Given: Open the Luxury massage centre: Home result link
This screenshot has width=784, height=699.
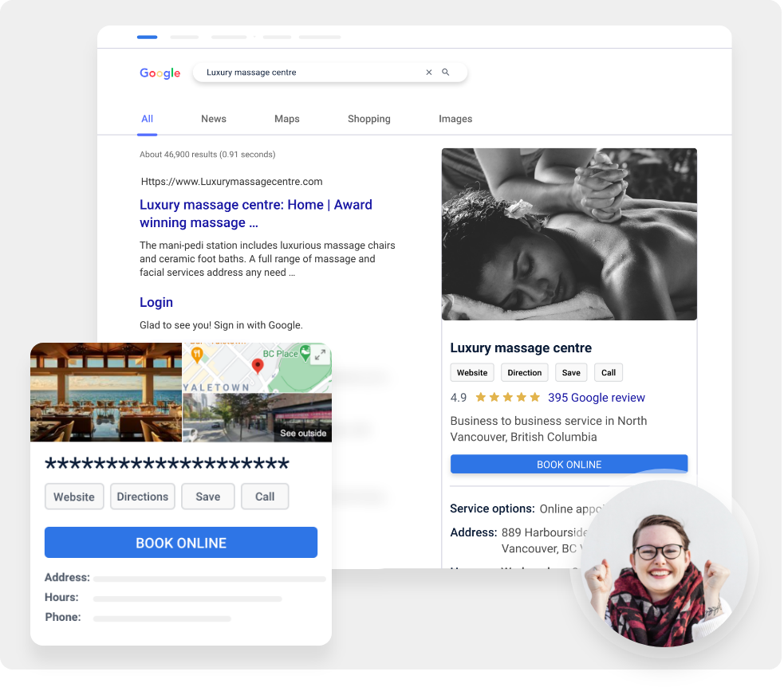Looking at the screenshot, I should click(x=255, y=214).
